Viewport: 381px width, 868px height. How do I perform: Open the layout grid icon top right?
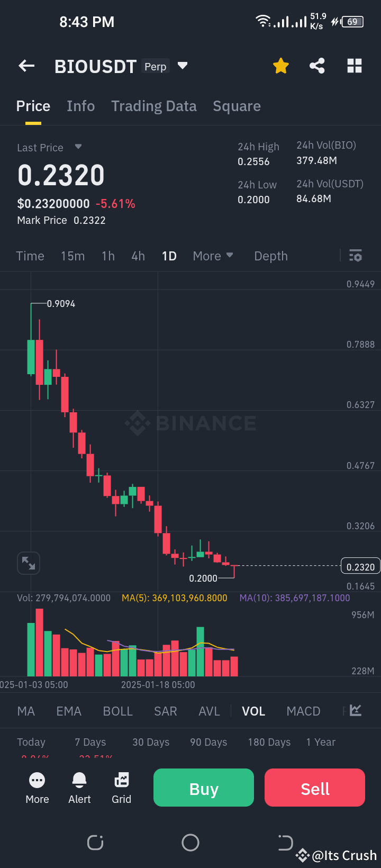(354, 66)
